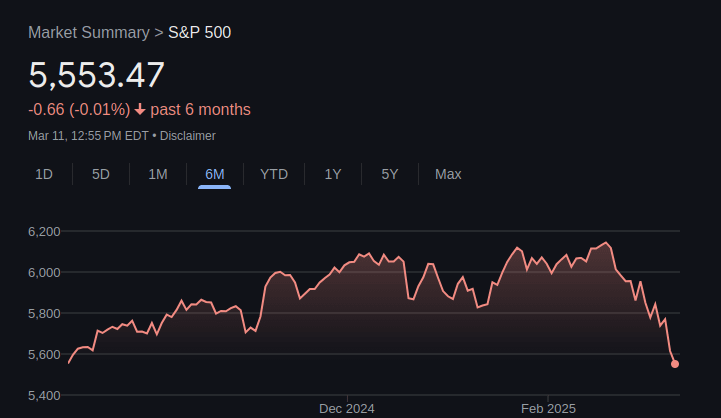This screenshot has height=418, width=721.
Task: Switch to the 5D time range
Action: (x=101, y=174)
